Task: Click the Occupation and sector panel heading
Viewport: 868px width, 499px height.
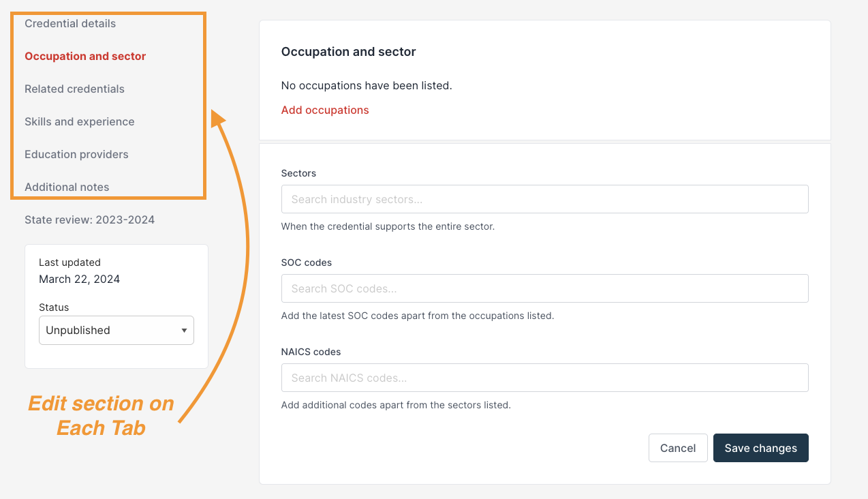Action: tap(348, 52)
